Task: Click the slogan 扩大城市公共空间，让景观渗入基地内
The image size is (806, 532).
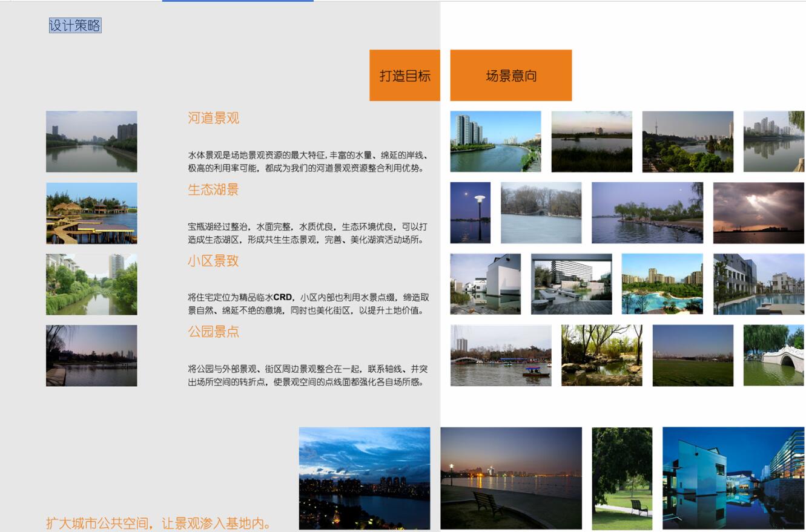Action: pos(159,524)
